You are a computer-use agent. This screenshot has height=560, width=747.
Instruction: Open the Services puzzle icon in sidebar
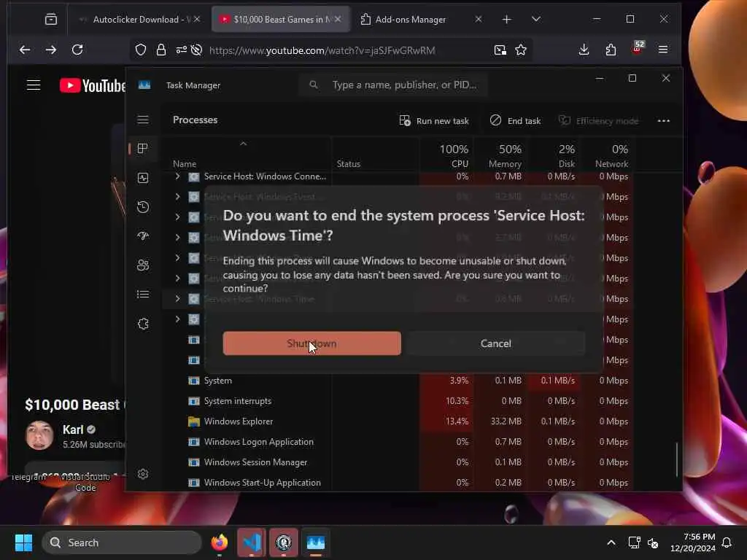coord(143,324)
